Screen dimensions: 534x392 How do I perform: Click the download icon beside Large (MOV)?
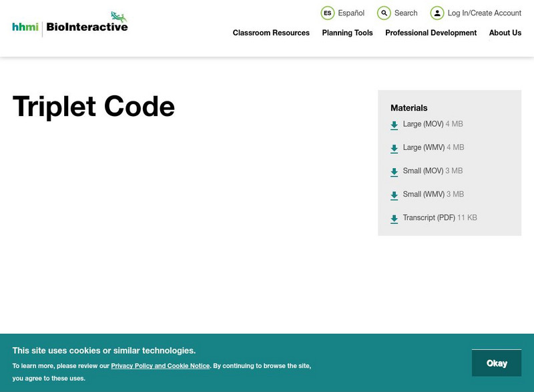point(393,124)
